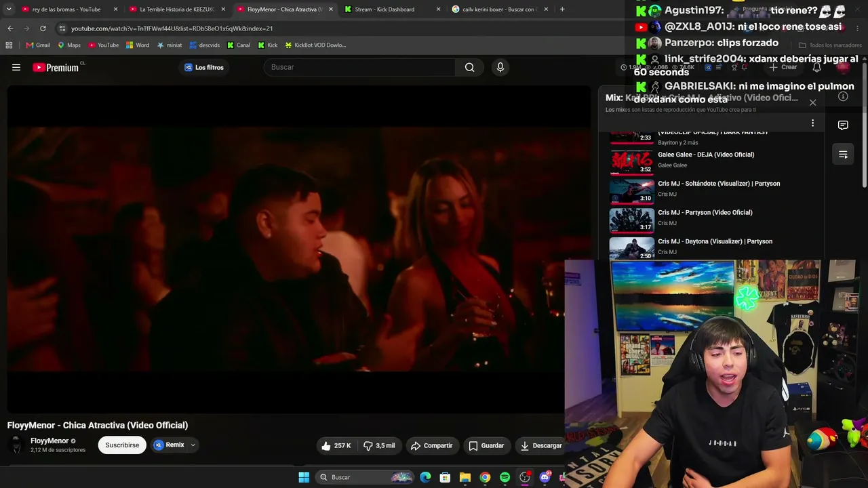
Task: Click the Suscribirse button
Action: click(x=122, y=445)
